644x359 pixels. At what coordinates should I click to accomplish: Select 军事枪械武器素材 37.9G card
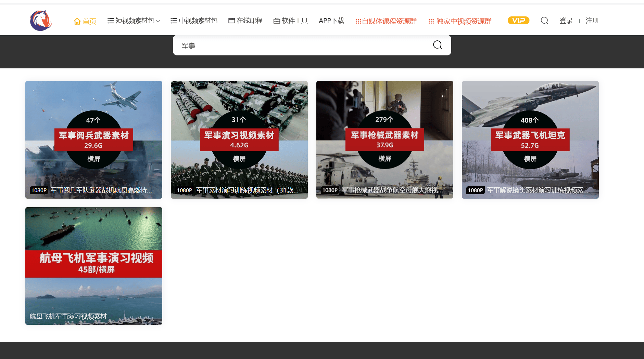384,139
